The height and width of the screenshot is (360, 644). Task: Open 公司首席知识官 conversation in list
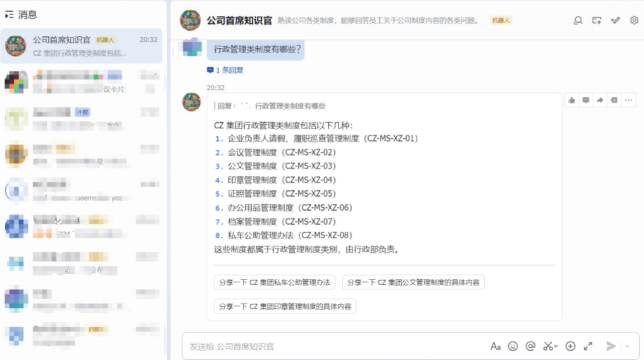click(81, 46)
